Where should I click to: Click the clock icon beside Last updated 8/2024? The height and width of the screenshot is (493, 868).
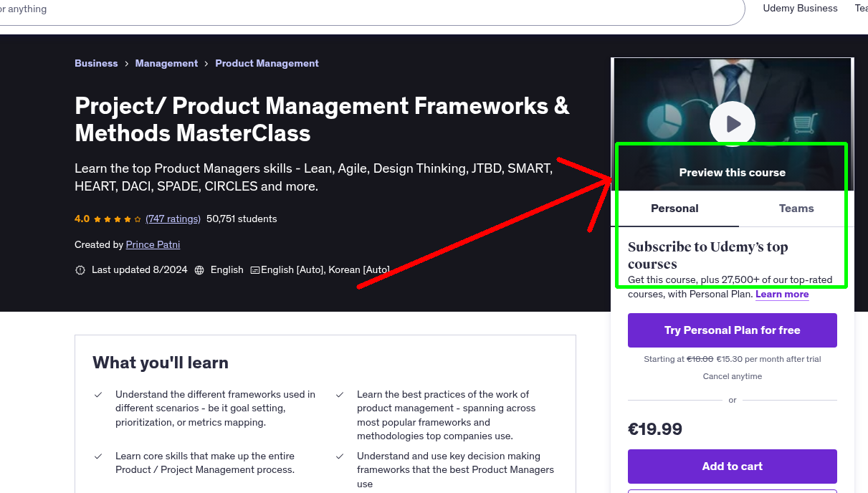(x=80, y=269)
